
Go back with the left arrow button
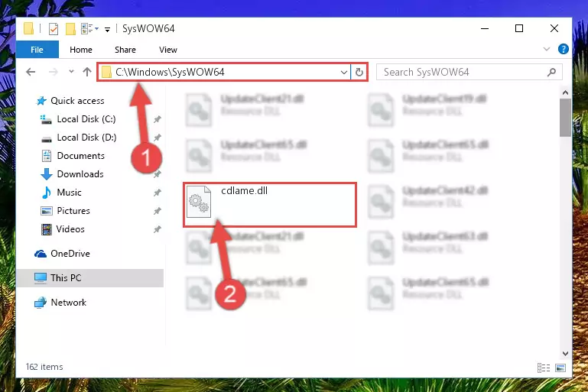(31, 72)
